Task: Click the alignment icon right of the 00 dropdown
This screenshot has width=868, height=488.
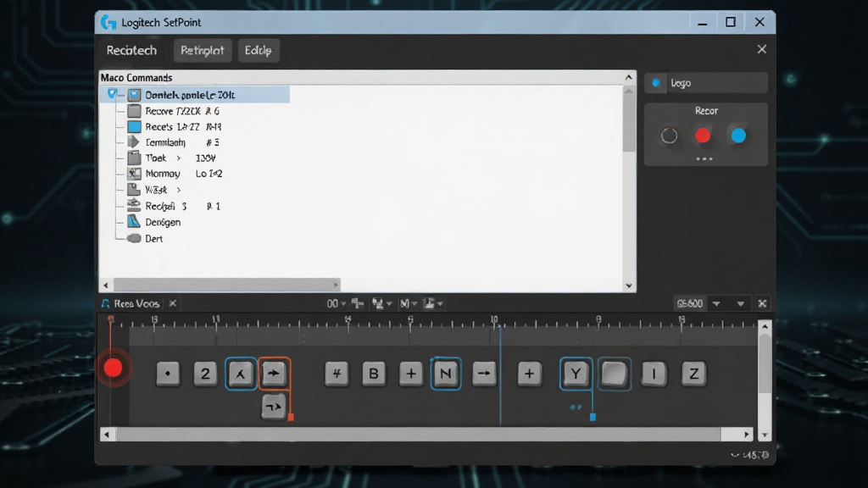Action: click(358, 303)
